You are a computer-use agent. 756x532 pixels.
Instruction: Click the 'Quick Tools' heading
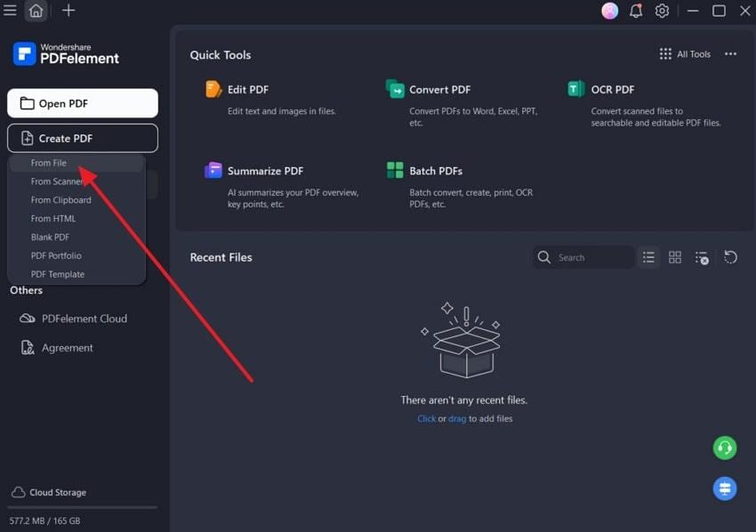point(221,55)
